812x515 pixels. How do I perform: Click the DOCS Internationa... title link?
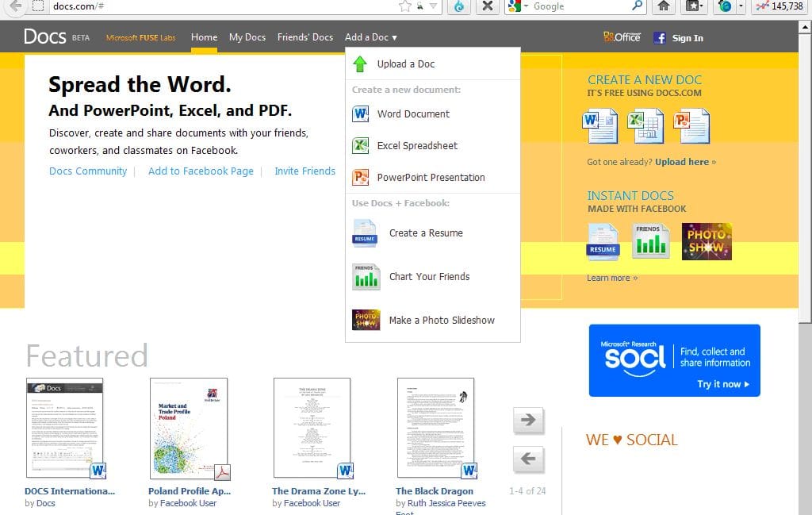[x=70, y=491]
